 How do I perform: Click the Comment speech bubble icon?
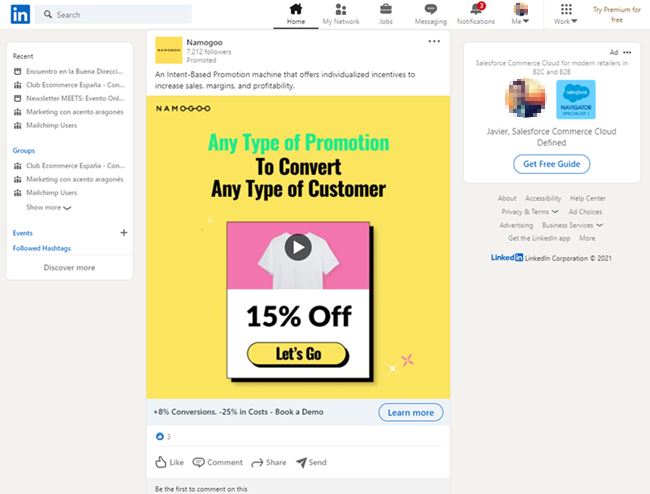point(198,462)
